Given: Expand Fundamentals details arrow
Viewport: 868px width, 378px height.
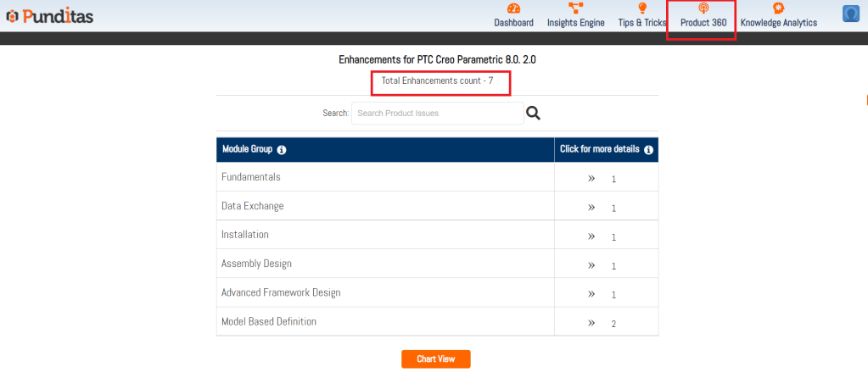Looking at the screenshot, I should click(x=591, y=179).
